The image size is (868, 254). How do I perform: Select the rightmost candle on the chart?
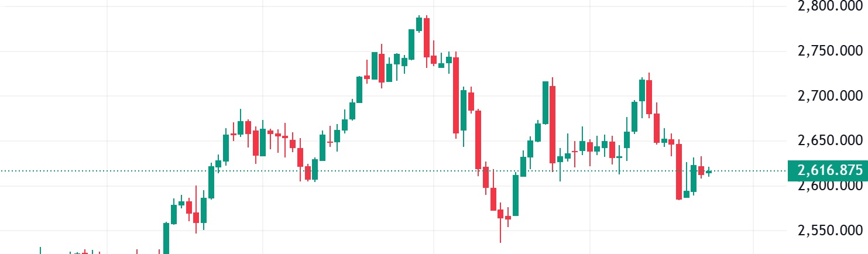(x=709, y=172)
